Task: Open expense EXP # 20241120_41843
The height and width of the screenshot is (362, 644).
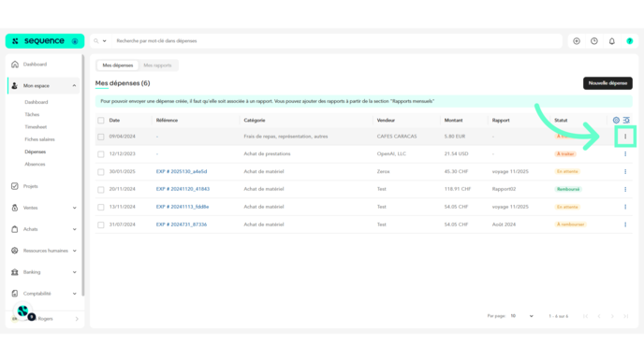Action: (183, 189)
